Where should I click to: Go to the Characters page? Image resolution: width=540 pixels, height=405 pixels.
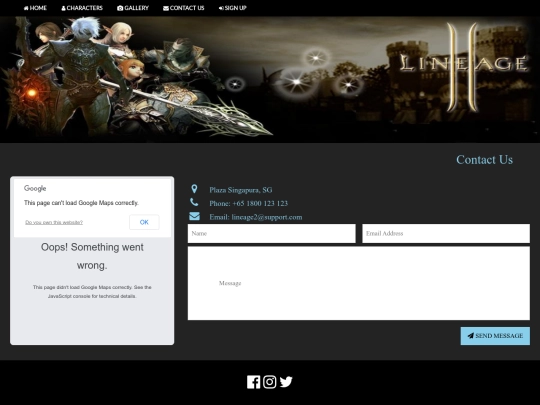click(x=82, y=8)
